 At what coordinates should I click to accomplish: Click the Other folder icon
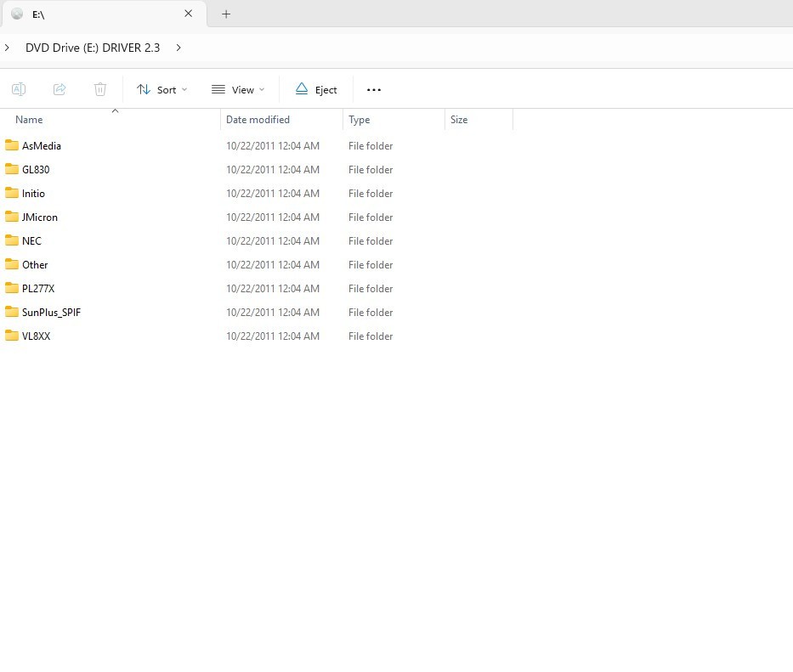[12, 264]
